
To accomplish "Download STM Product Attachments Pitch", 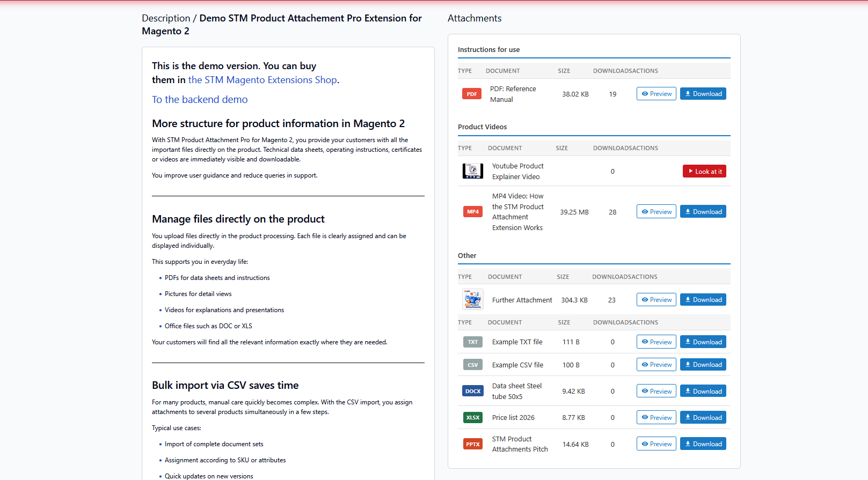I will point(703,444).
